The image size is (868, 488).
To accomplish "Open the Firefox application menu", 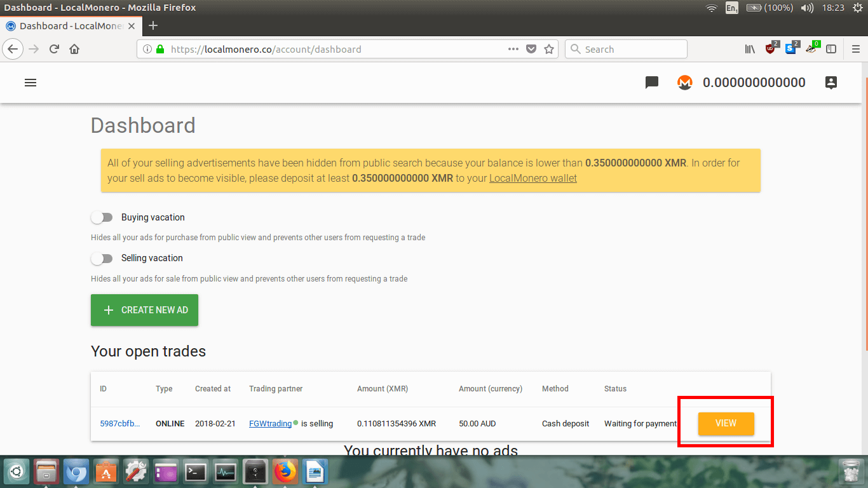I will [x=856, y=49].
